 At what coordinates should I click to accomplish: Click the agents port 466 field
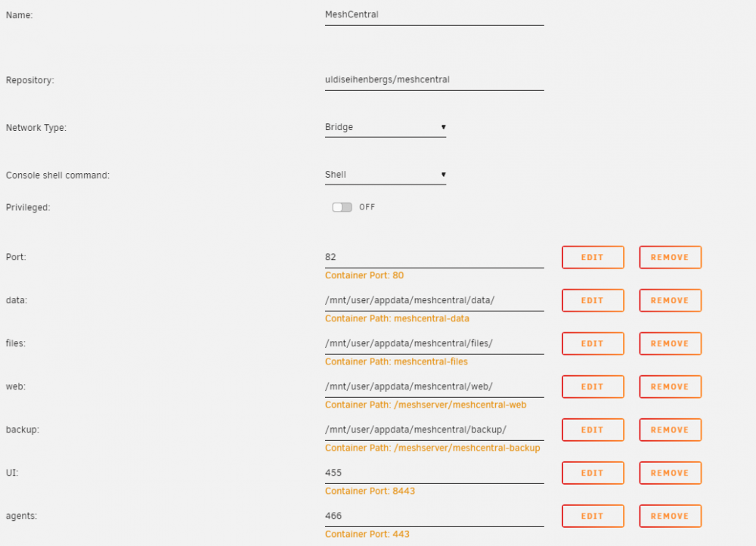click(x=435, y=516)
